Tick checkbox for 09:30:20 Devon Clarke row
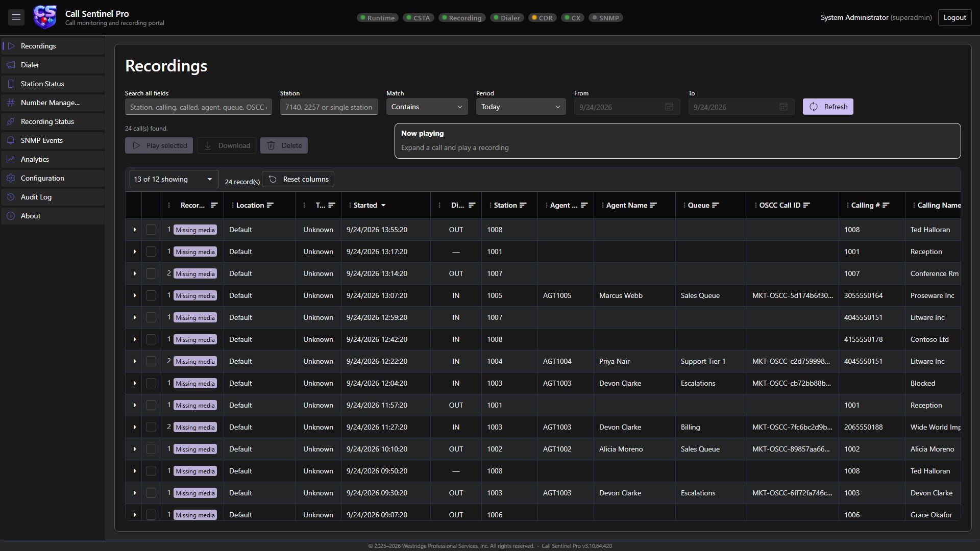Viewport: 980px width, 551px height. [151, 493]
